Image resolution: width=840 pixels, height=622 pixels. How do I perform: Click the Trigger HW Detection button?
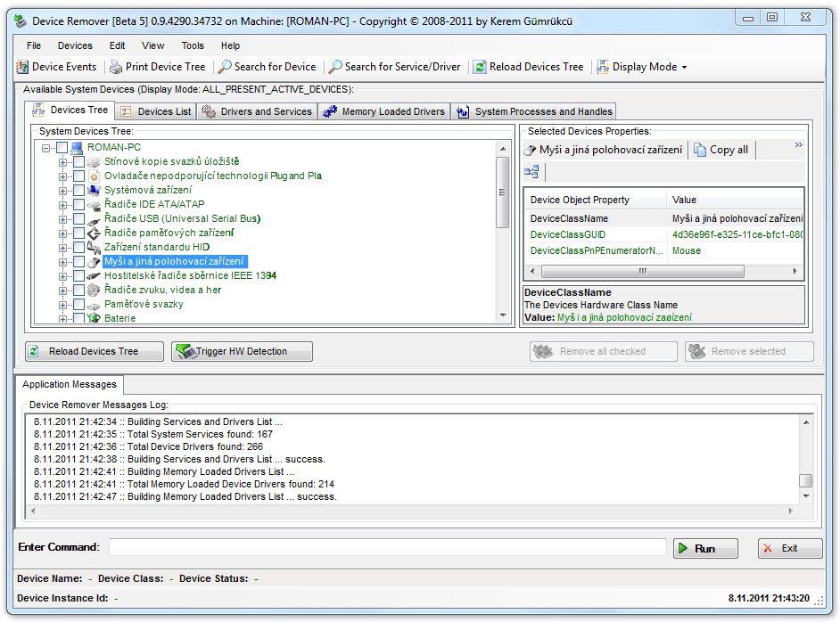click(243, 352)
